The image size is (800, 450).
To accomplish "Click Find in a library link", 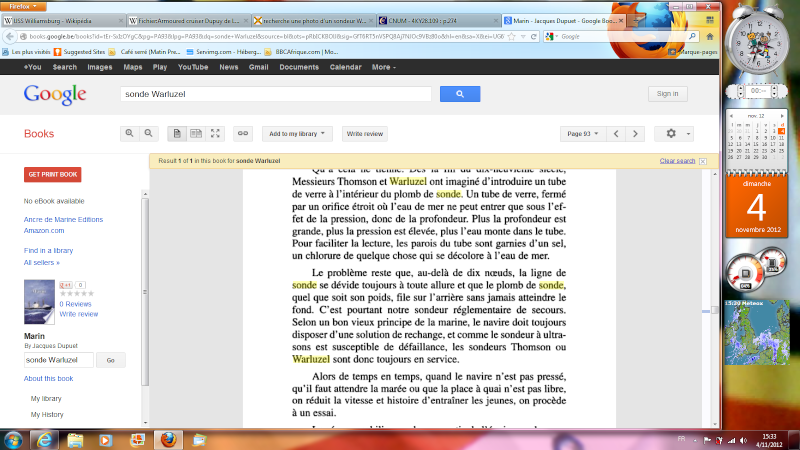I will point(48,251).
